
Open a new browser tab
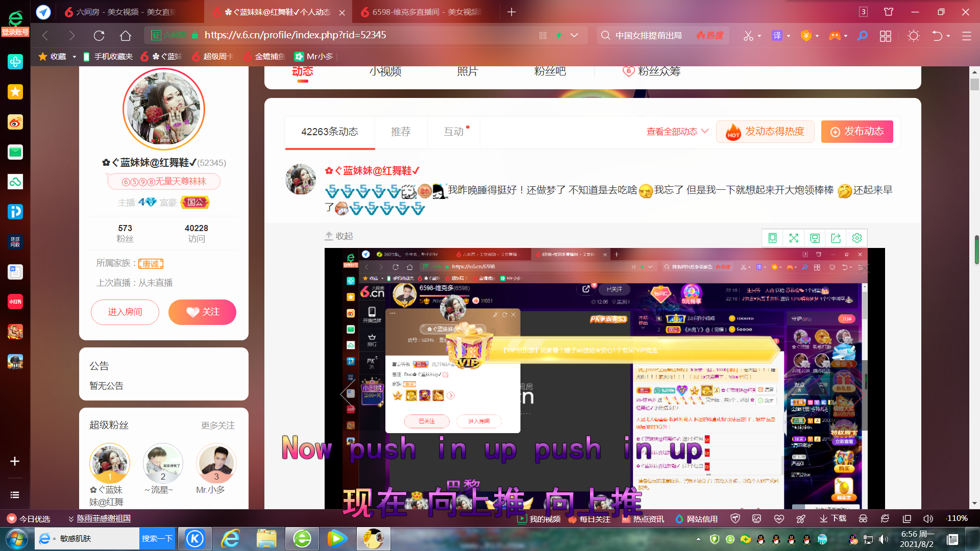click(x=511, y=12)
